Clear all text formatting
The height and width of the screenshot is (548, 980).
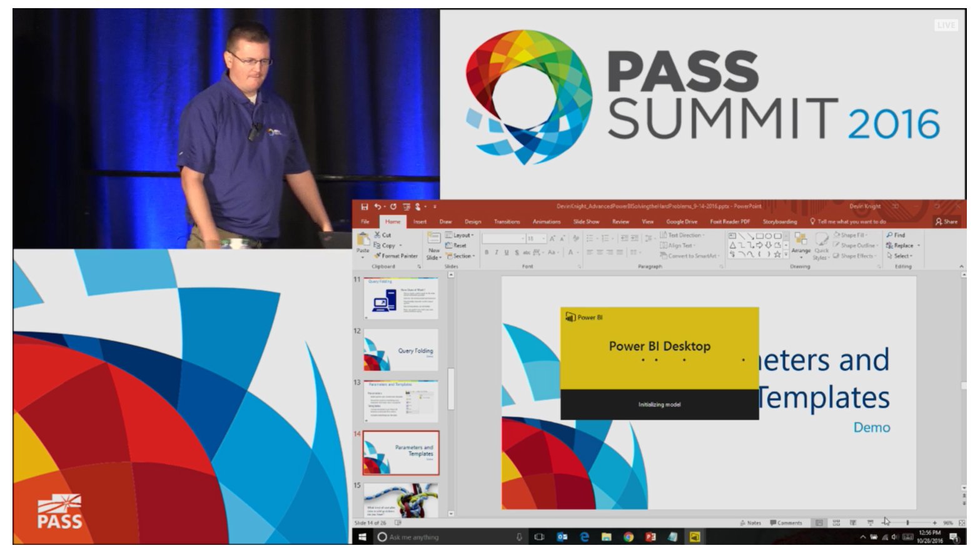coord(575,238)
